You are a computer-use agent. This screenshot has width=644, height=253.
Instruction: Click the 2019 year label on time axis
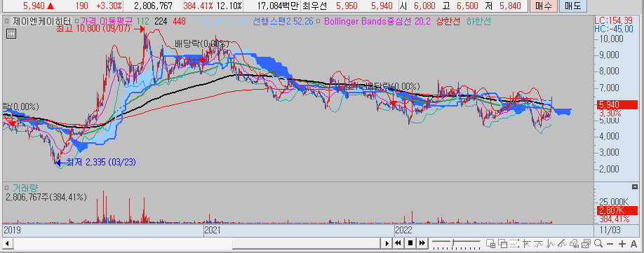pos(13,230)
